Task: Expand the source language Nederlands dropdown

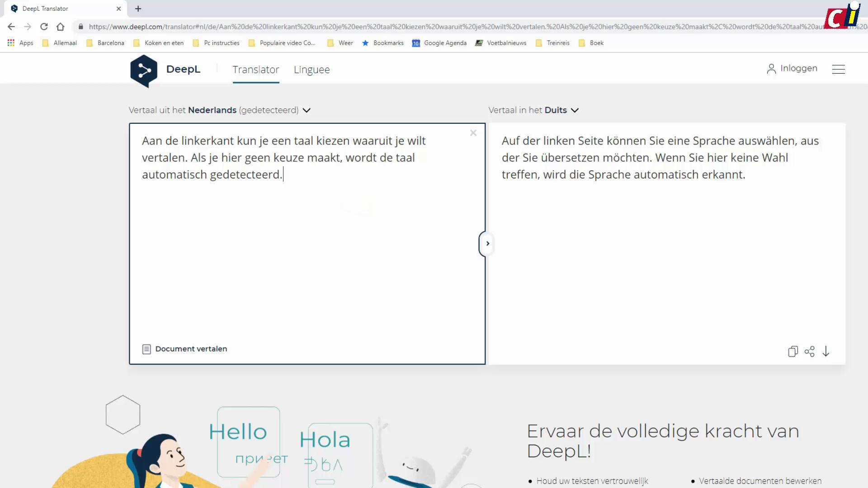Action: click(307, 110)
